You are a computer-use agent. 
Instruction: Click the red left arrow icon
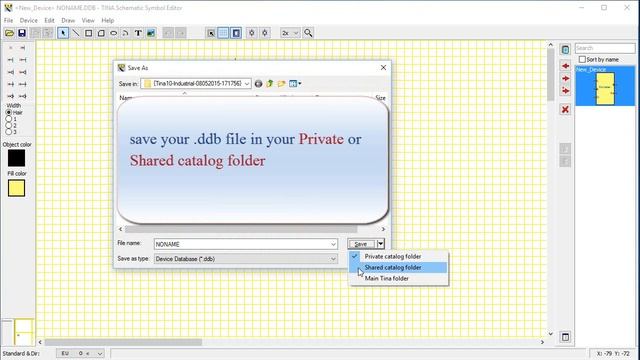[565, 66]
